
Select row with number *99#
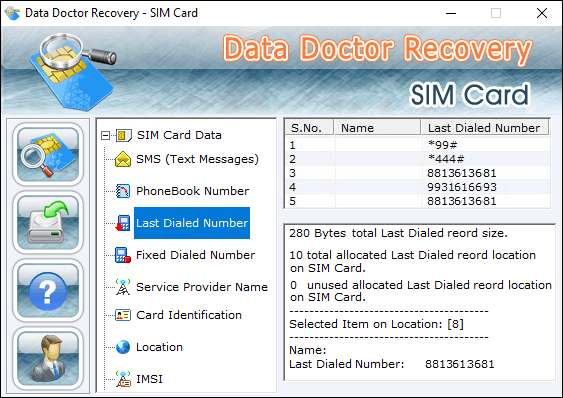[418, 145]
